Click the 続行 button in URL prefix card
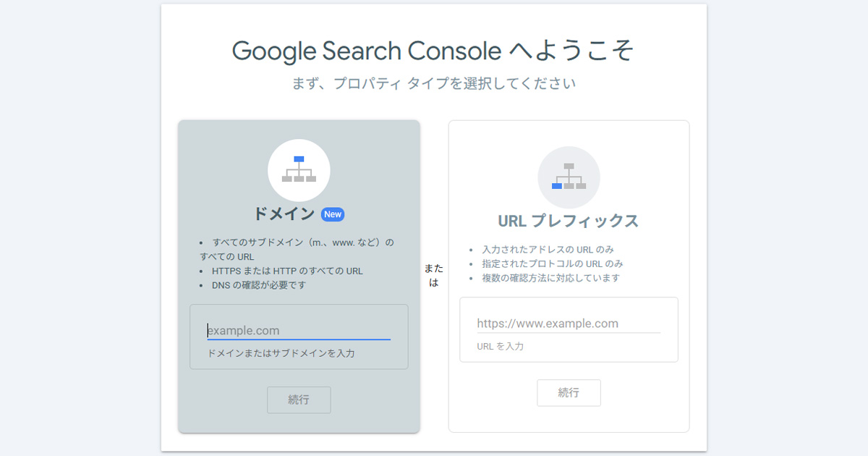Screen dimensions: 868x456 point(569,393)
